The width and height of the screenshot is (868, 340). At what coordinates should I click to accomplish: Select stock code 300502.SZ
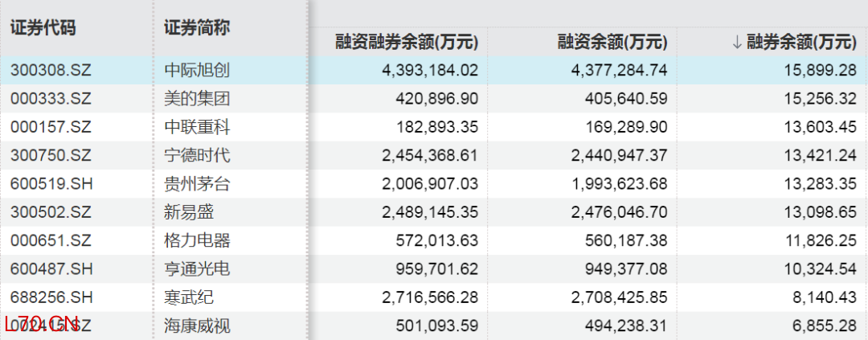(51, 212)
